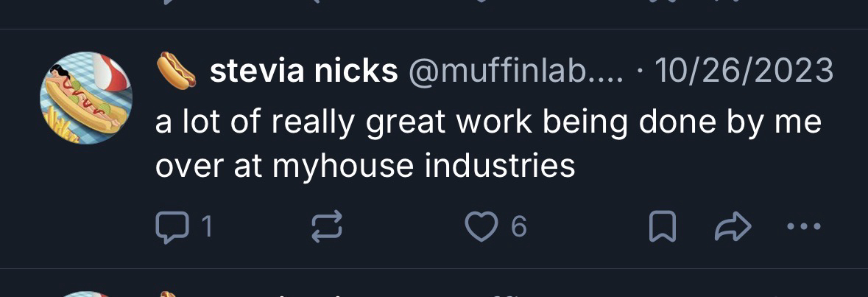
Task: Click the reply count number 1
Action: coord(207,228)
